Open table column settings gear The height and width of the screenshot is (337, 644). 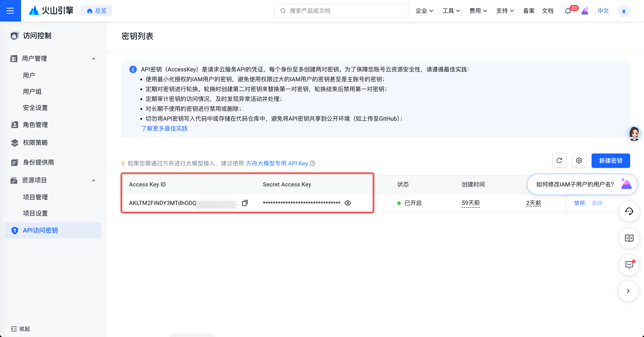coord(579,161)
